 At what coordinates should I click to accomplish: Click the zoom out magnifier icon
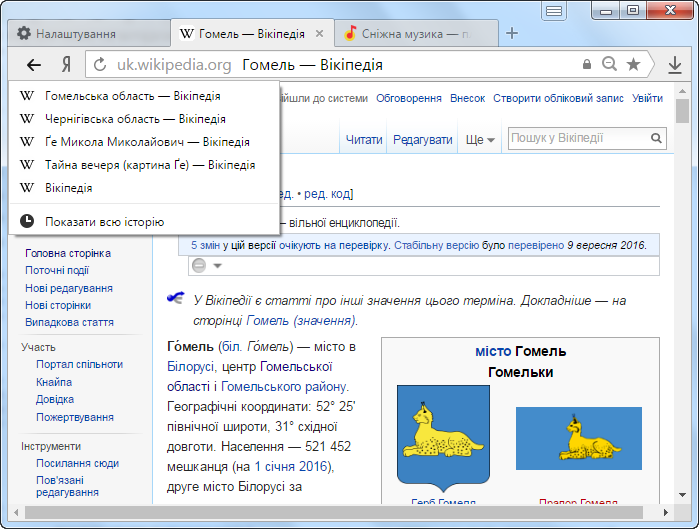coord(609,64)
